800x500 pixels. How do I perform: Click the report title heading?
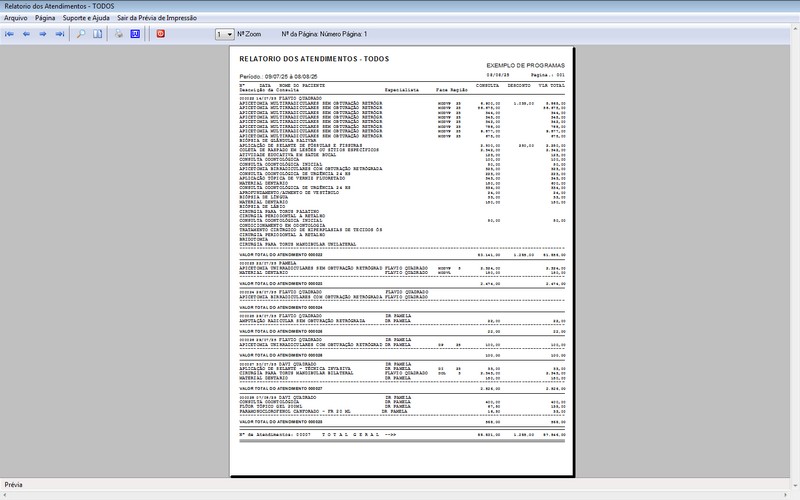(314, 59)
